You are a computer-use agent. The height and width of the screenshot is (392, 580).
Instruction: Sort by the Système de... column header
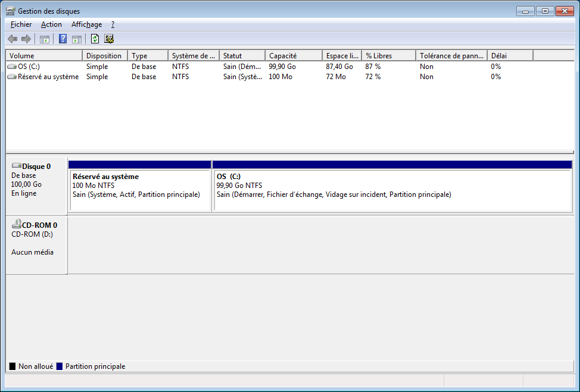(194, 56)
